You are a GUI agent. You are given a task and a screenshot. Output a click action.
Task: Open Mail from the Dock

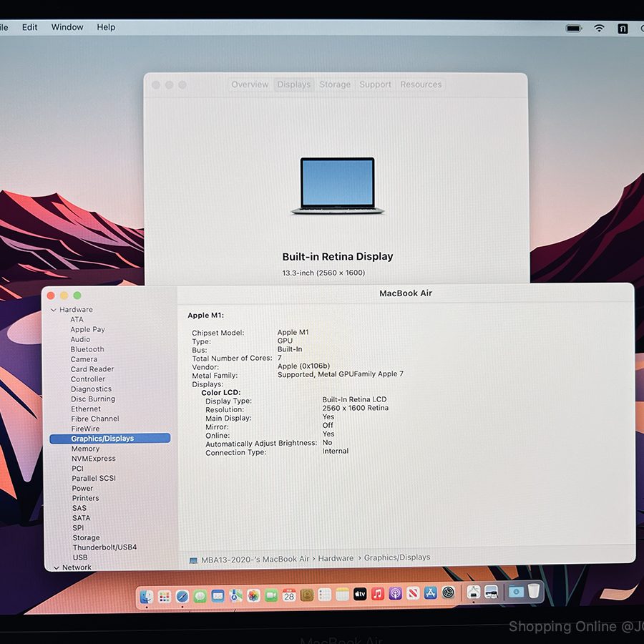point(218,595)
